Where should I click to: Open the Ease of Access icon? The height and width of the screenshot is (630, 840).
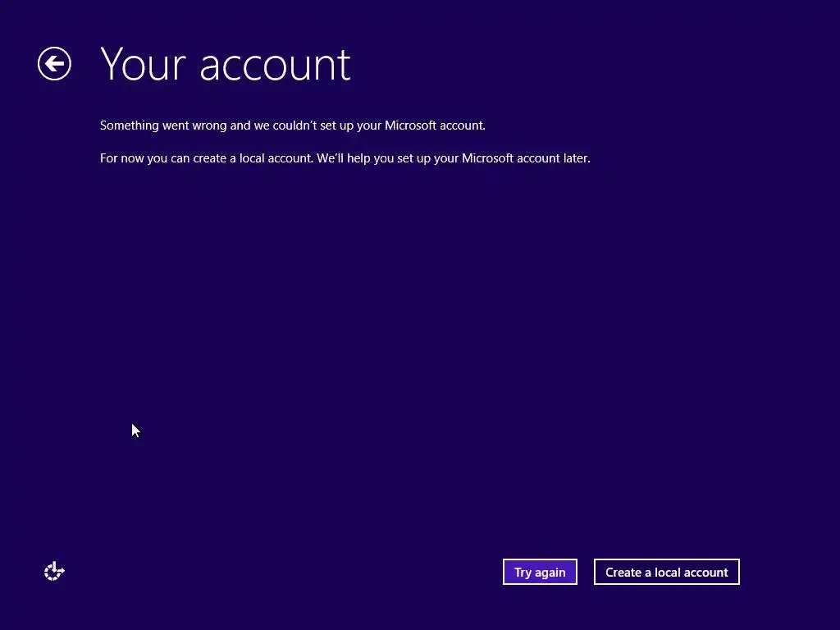[x=54, y=571]
